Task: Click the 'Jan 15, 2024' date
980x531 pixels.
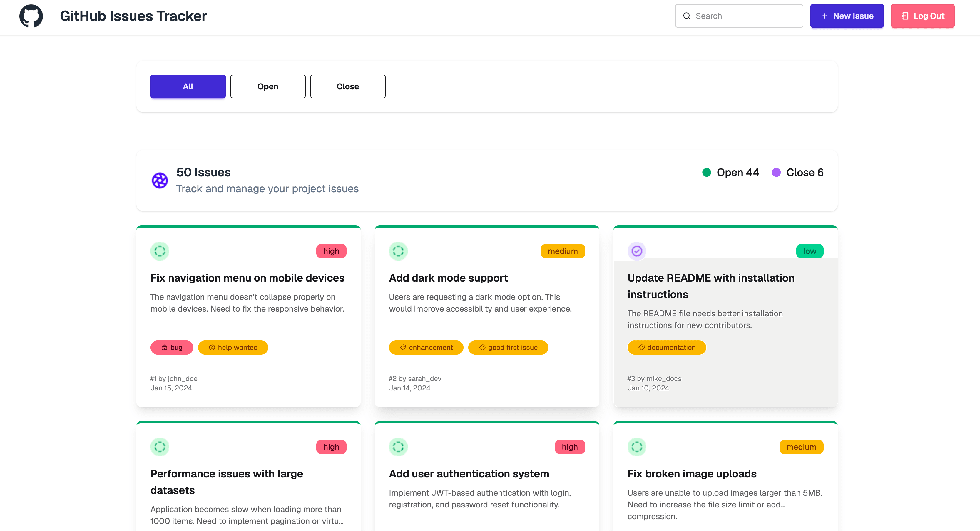Action: point(171,388)
